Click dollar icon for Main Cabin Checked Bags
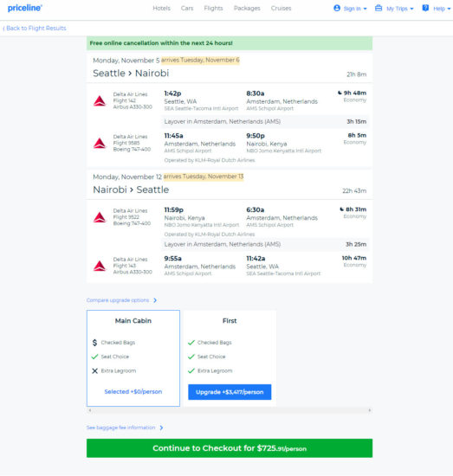This screenshot has width=453, height=476. (94, 343)
